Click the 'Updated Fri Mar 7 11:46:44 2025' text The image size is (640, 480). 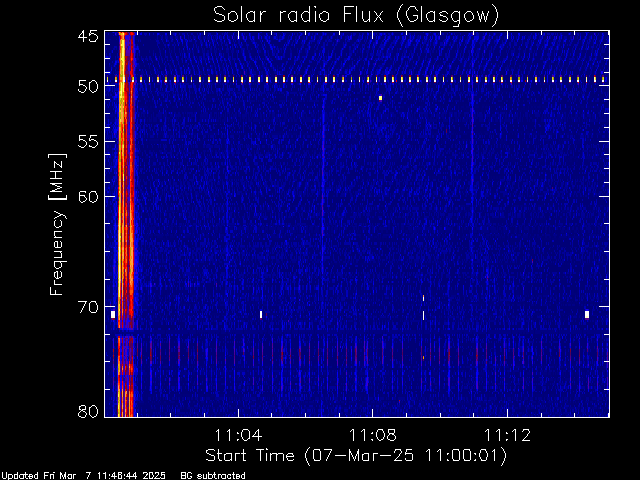tap(83, 476)
